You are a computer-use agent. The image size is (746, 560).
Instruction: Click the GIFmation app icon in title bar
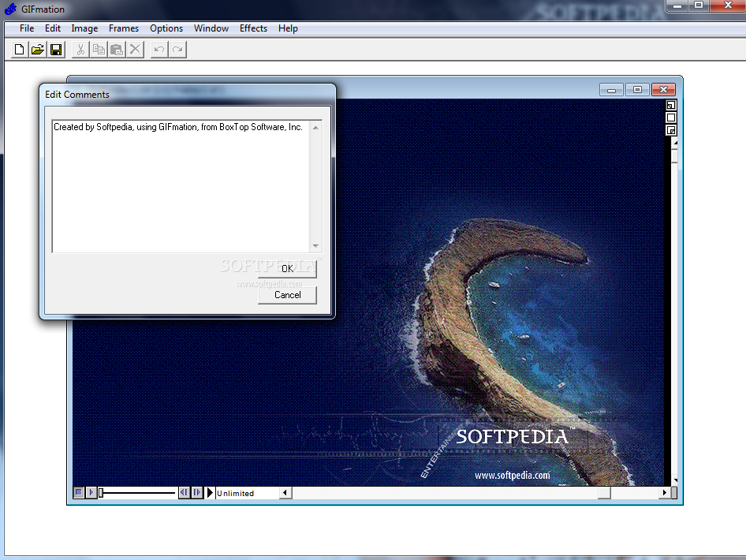point(10,9)
